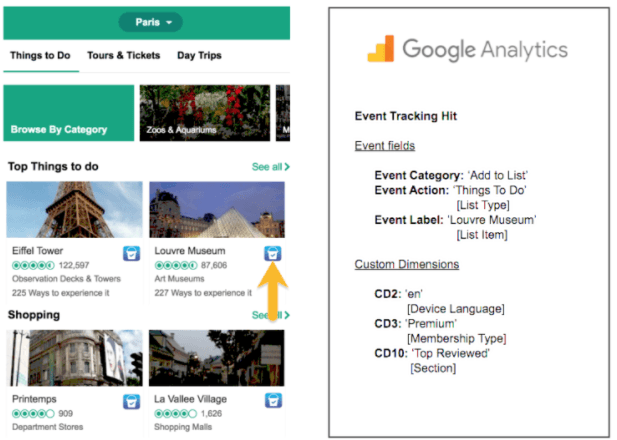Open the Printemps store photo
Viewport: 617px width, 440px height.
[x=74, y=358]
